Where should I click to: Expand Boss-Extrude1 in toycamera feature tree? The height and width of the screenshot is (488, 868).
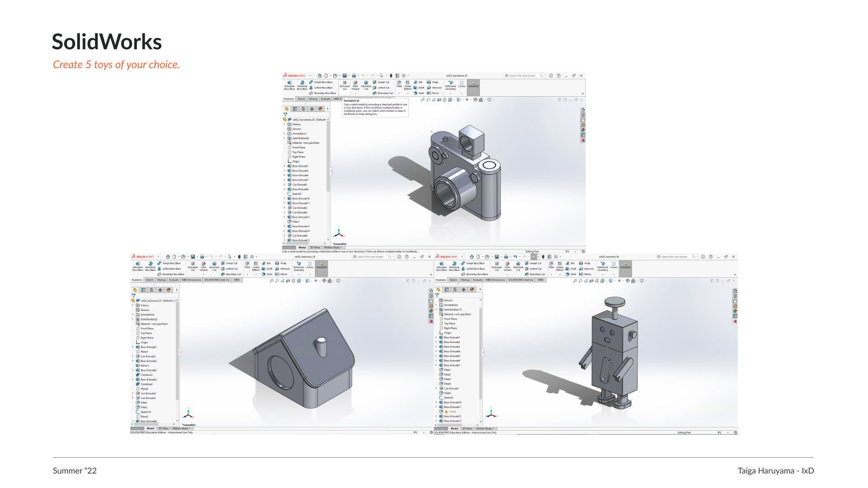[x=284, y=166]
